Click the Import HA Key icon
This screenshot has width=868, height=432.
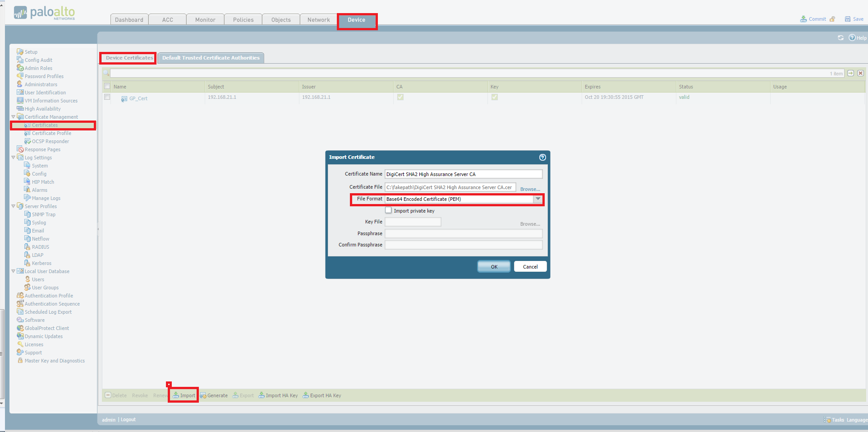pyautogui.click(x=278, y=395)
